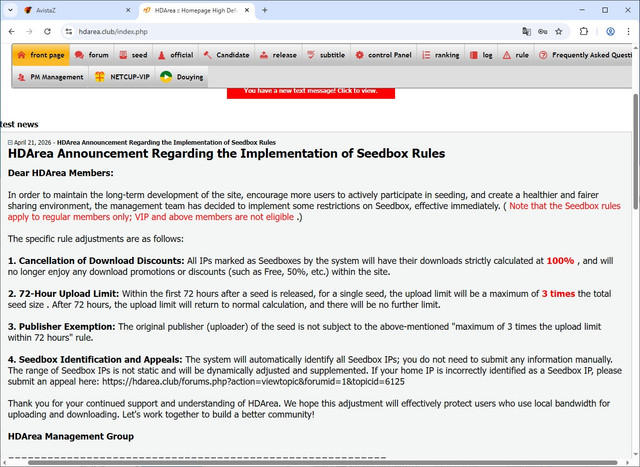Open the release nav item
This screenshot has width=640, height=467.
pyautogui.click(x=278, y=55)
